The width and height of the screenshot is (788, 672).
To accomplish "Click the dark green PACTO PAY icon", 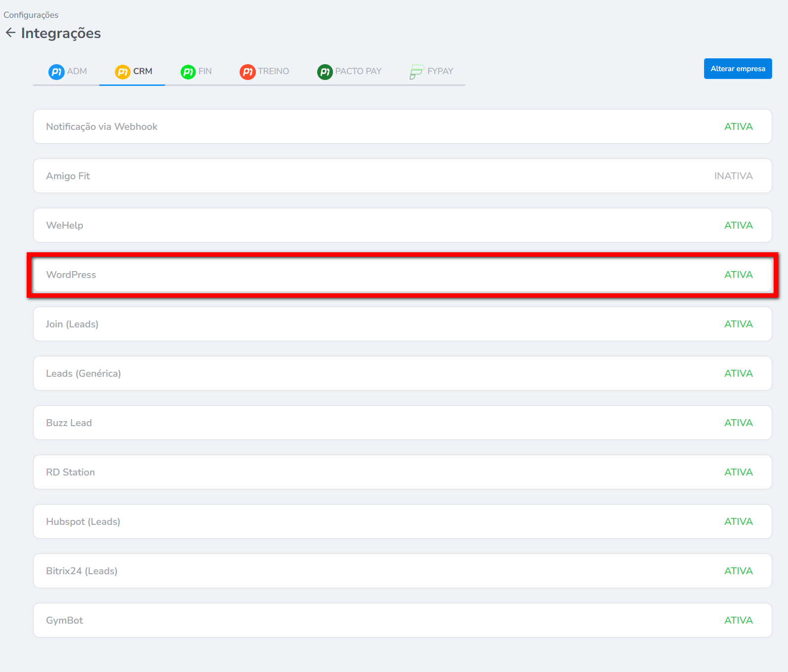I will click(325, 72).
